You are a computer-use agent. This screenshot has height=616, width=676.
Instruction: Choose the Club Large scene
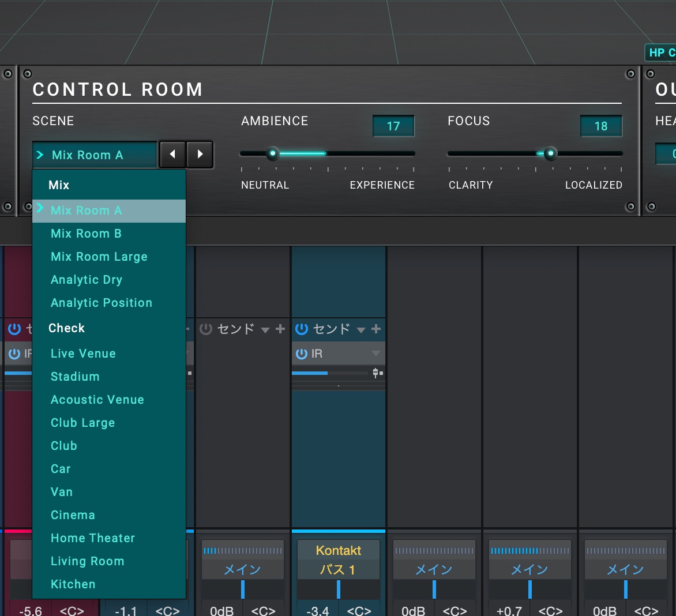point(82,423)
